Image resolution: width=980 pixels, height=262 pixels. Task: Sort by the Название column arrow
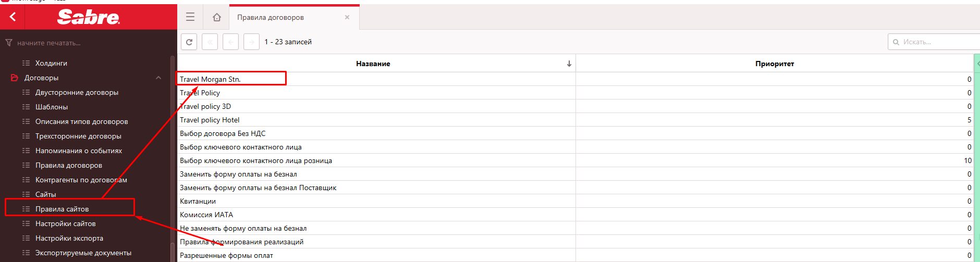[x=569, y=64]
